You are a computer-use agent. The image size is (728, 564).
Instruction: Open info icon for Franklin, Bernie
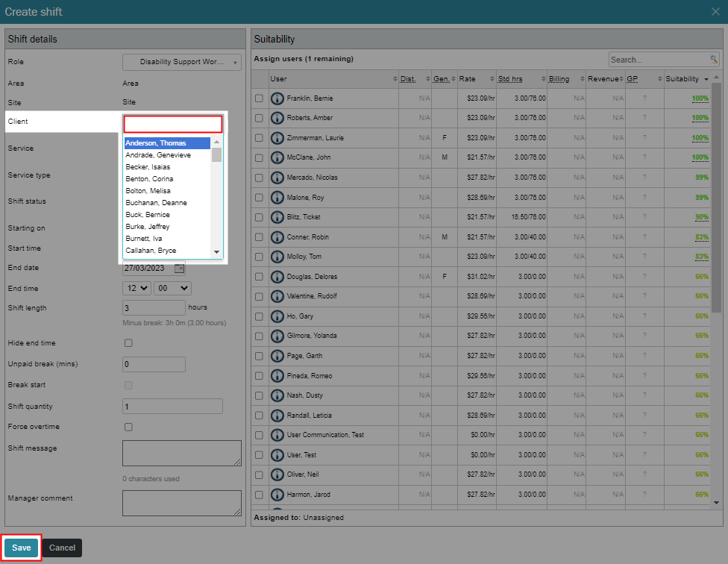277,98
